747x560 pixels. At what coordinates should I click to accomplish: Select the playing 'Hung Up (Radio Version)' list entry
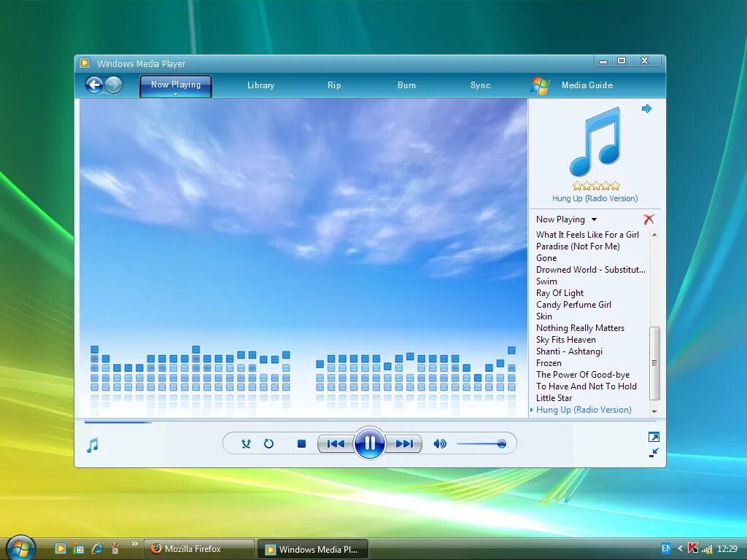(x=584, y=410)
